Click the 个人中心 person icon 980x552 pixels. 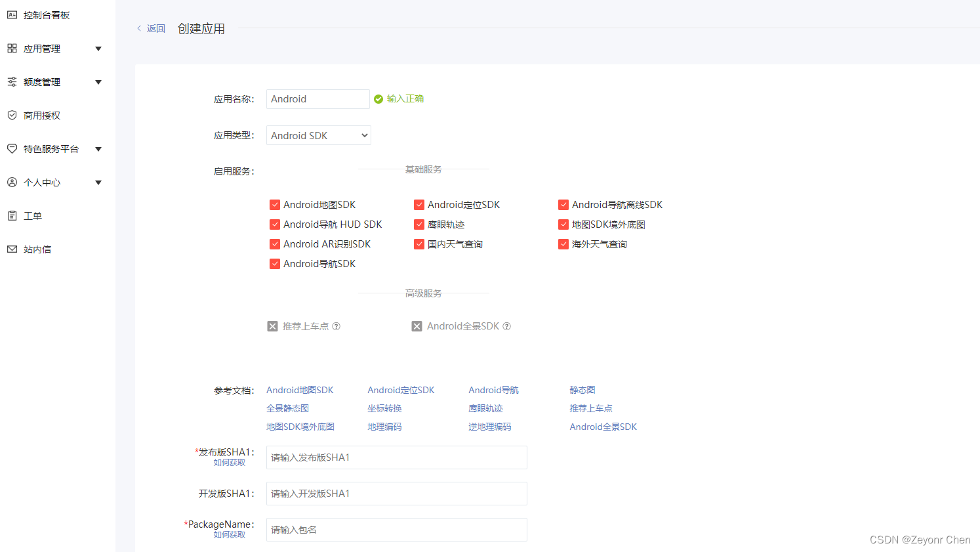tap(11, 182)
